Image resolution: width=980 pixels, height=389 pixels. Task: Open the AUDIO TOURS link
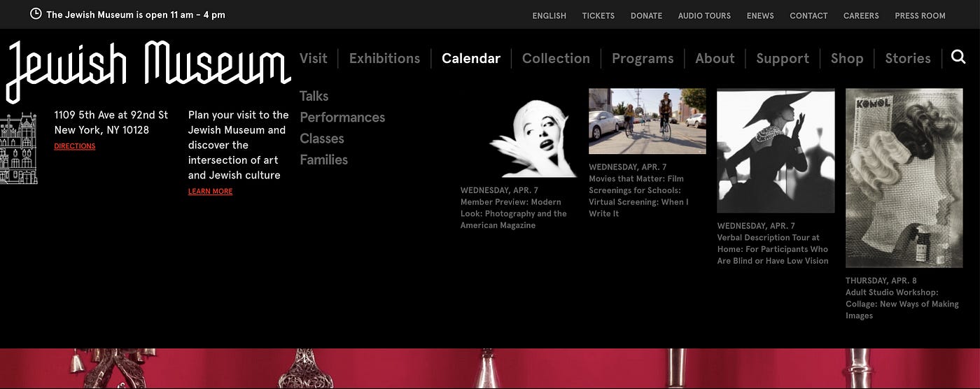click(x=704, y=15)
